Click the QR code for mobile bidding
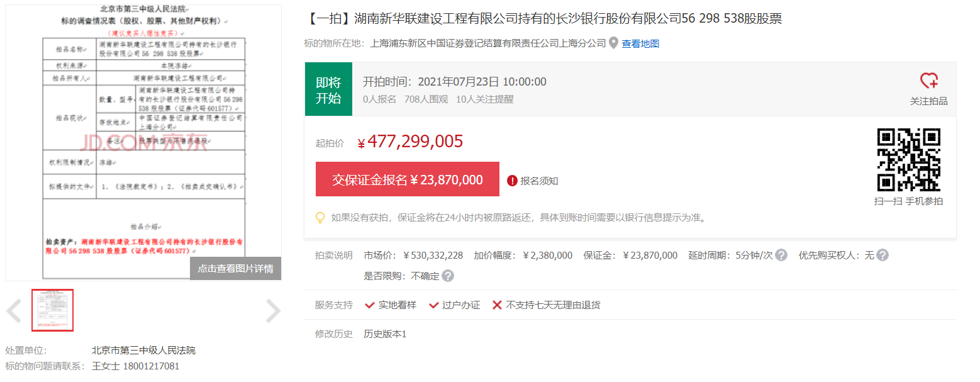The width and height of the screenshot is (980, 382). point(909,160)
